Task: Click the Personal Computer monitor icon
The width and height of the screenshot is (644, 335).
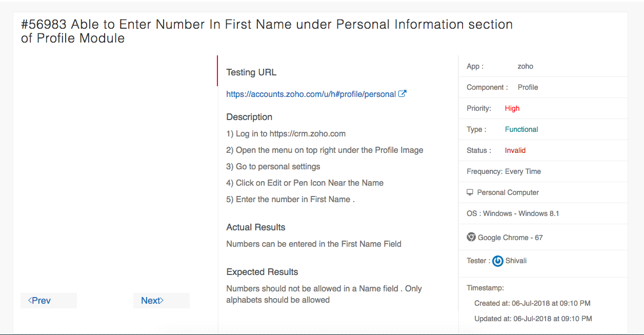Action: point(470,192)
